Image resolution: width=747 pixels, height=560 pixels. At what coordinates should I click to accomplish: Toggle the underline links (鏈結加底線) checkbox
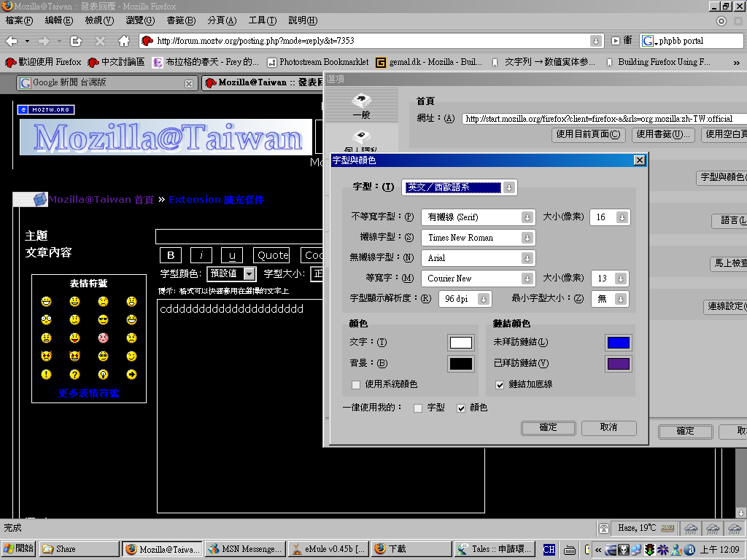click(500, 384)
